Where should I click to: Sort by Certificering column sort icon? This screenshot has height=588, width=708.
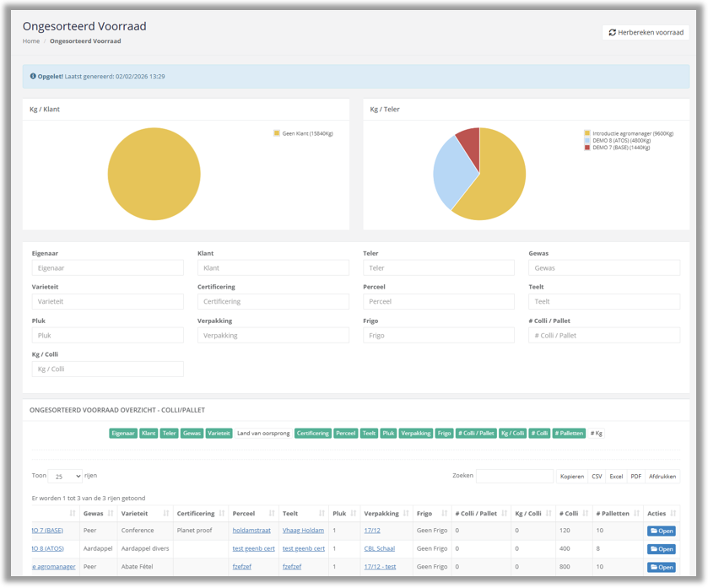pyautogui.click(x=222, y=514)
